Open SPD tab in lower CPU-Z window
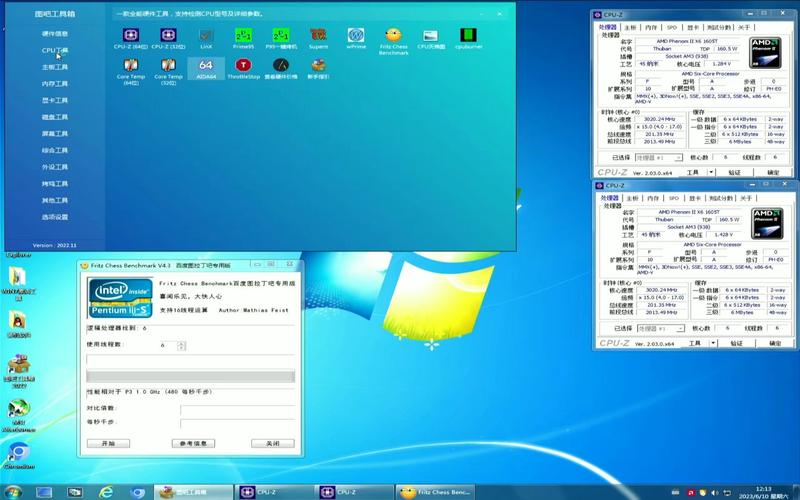800x500 pixels. pos(673,198)
